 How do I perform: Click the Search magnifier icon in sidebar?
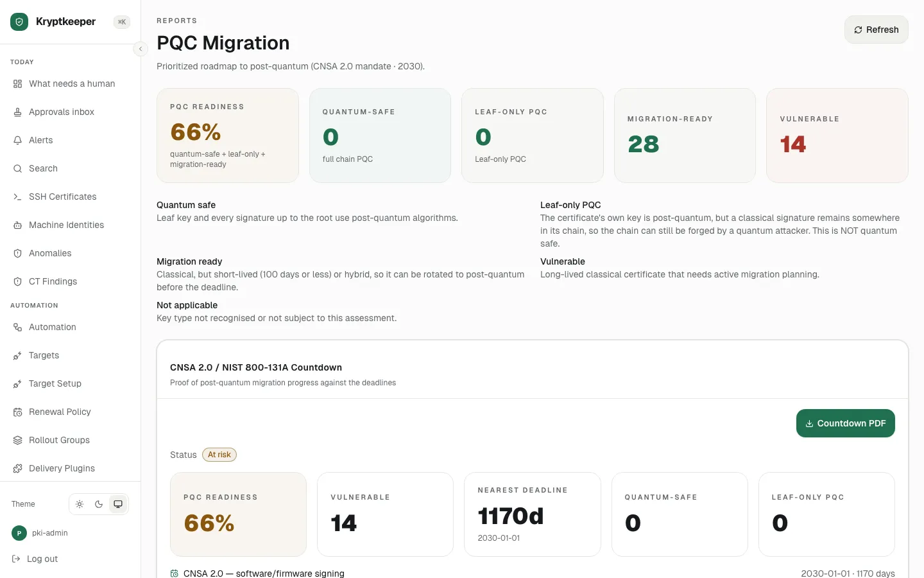pyautogui.click(x=18, y=168)
